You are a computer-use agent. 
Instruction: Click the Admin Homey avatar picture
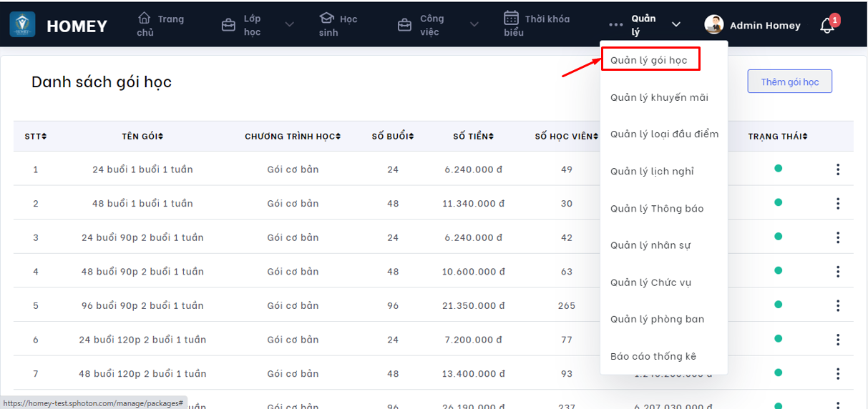pos(713,25)
